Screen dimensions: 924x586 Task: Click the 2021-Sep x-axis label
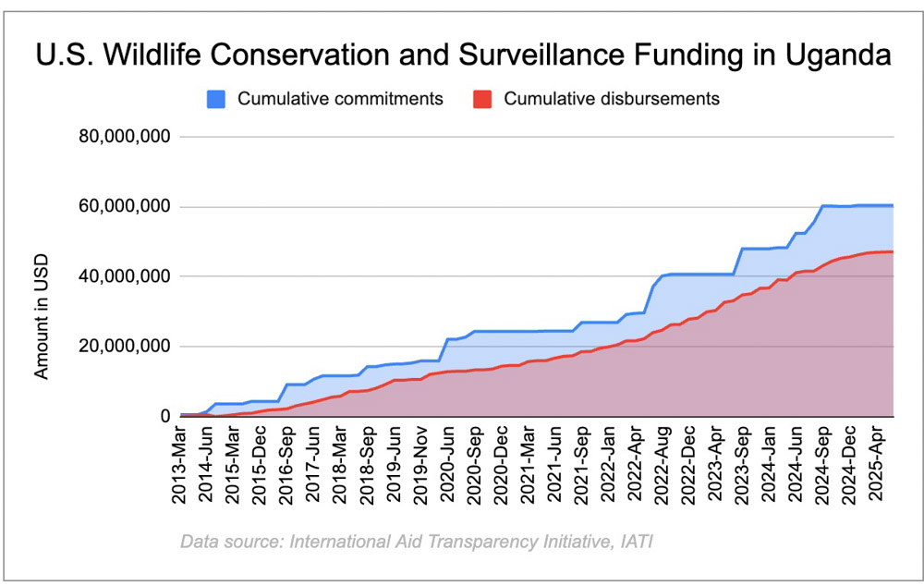point(581,465)
